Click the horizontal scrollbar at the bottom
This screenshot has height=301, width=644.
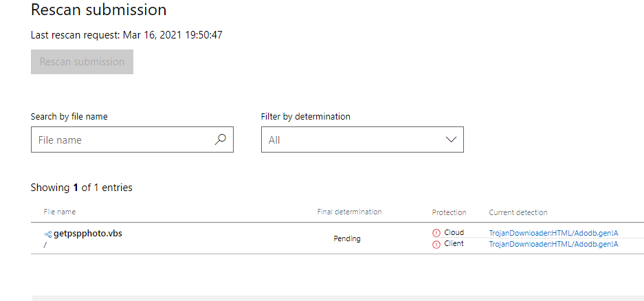tap(337, 298)
